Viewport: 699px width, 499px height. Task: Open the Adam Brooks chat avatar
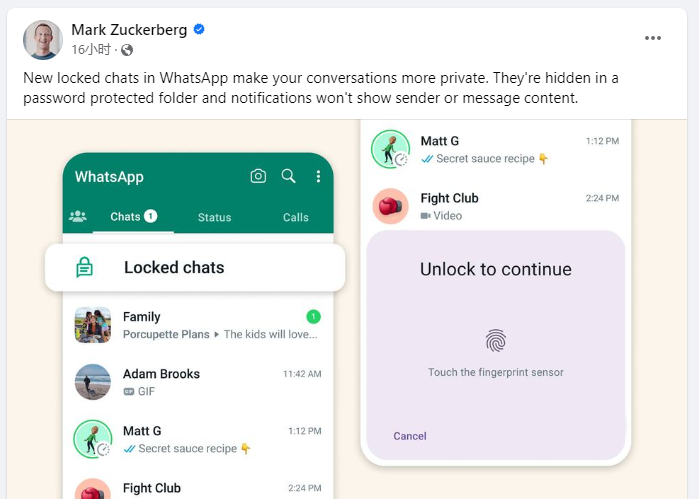(x=93, y=382)
